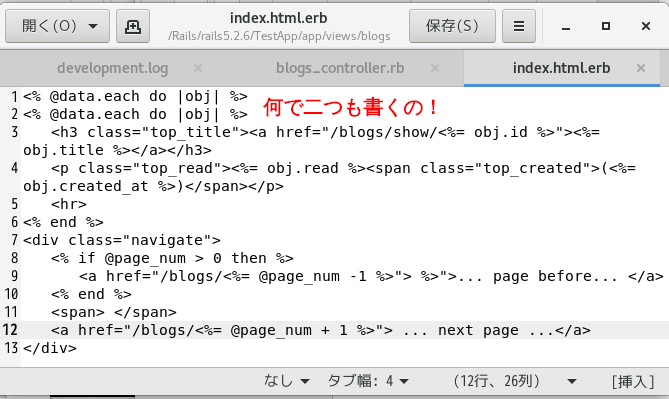Click the '<hr>' line
This screenshot has height=399, width=669.
pyautogui.click(x=69, y=204)
